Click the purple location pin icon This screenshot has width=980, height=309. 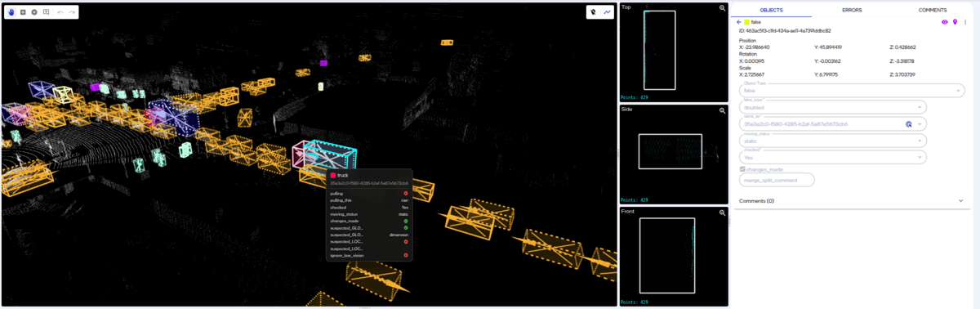pos(955,22)
